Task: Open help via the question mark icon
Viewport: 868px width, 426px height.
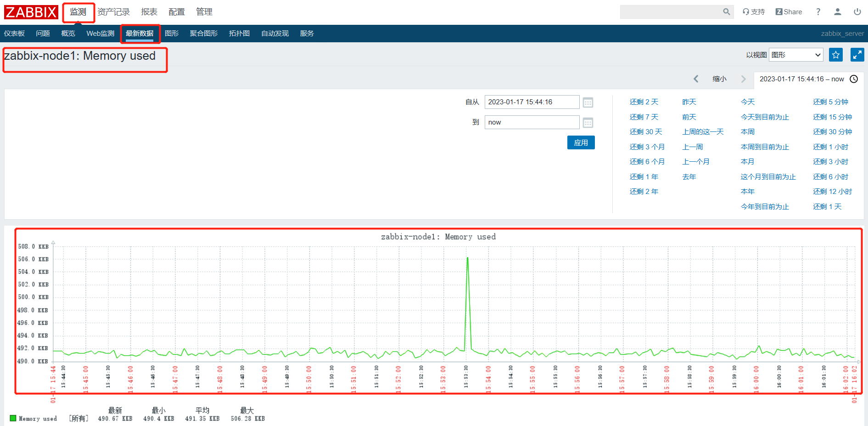Action: point(818,11)
